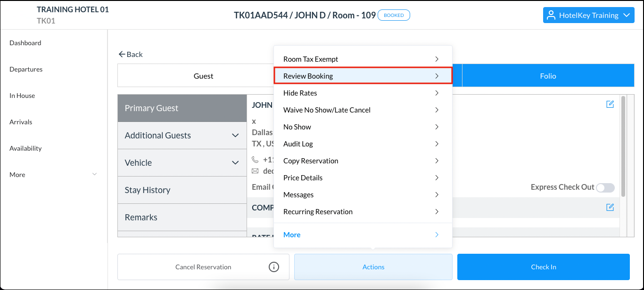
Task: Click the edit icon beside the COMP section
Action: tap(610, 207)
